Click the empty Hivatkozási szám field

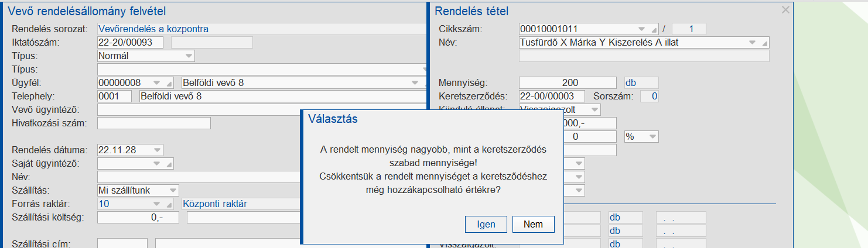click(x=153, y=123)
